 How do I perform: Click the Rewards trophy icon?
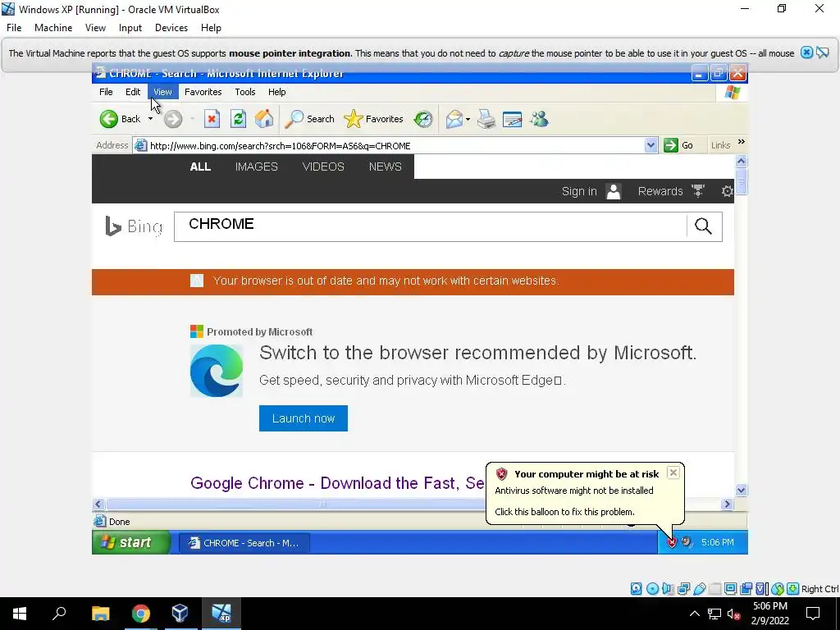pyautogui.click(x=698, y=191)
